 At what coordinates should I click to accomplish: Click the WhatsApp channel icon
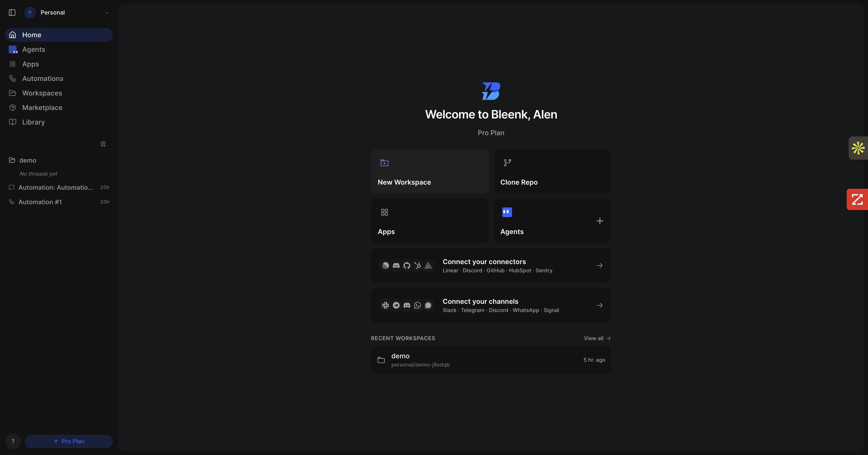point(418,305)
